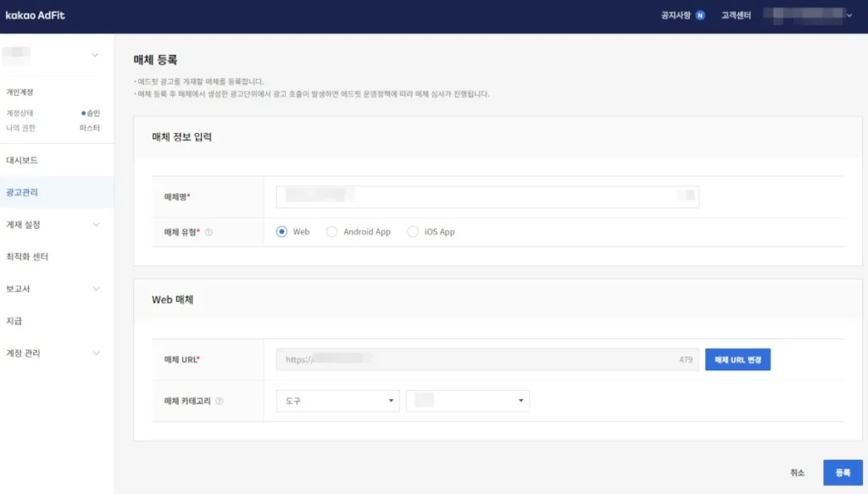Open the second subcategory dropdown
The height and width of the screenshot is (494, 868).
(467, 401)
